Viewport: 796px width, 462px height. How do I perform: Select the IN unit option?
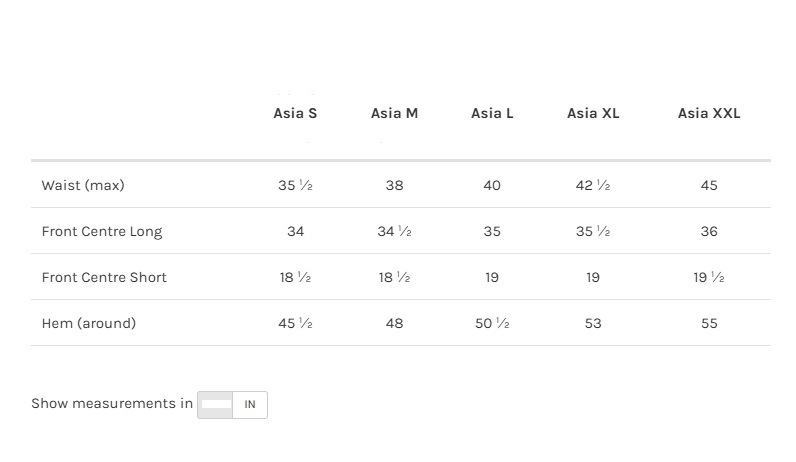[x=250, y=405]
